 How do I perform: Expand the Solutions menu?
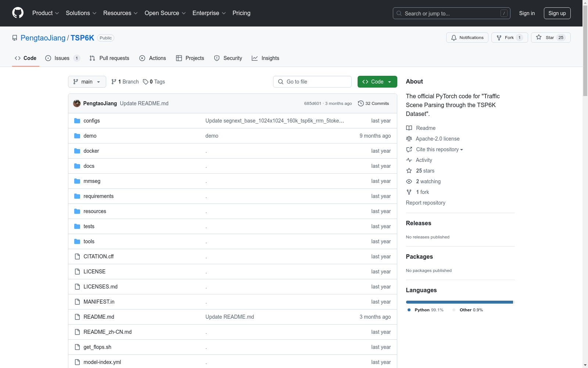[81, 13]
